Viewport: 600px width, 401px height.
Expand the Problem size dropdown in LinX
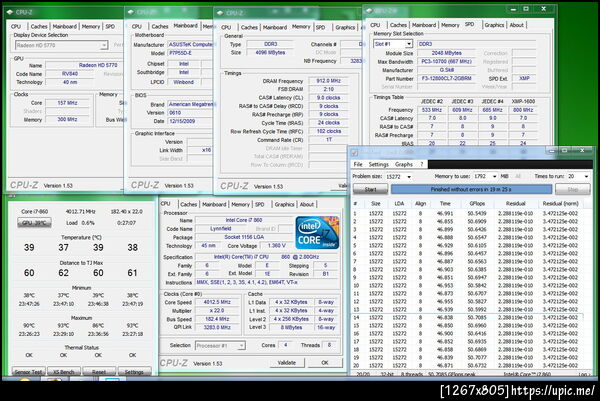409,177
